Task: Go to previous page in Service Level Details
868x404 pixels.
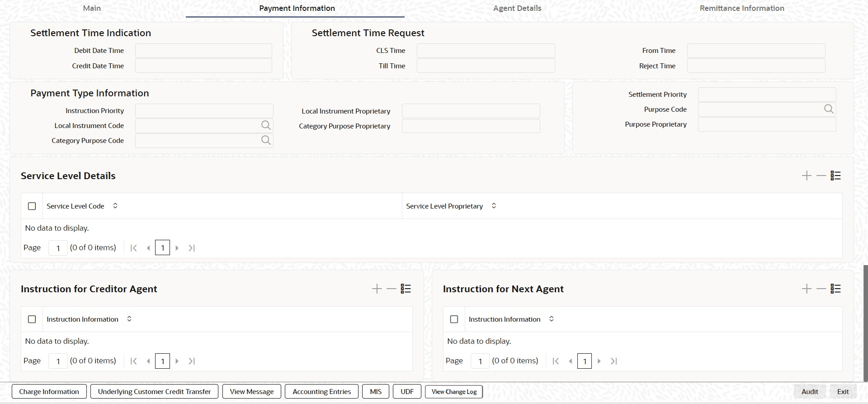Action: click(x=148, y=248)
